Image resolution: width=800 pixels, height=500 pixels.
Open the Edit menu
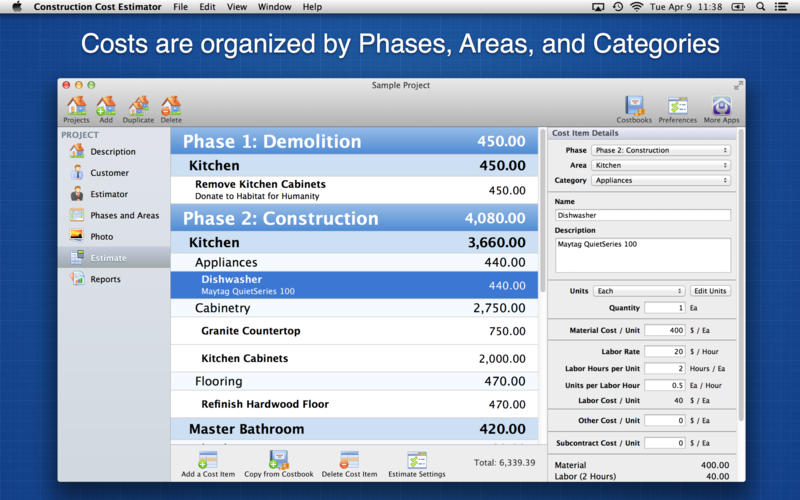(207, 6)
